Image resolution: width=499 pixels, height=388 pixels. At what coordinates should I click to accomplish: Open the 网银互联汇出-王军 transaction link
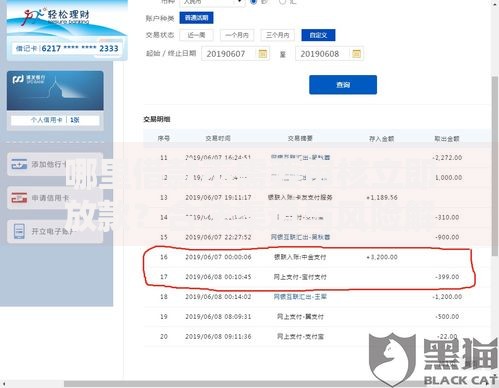tap(300, 297)
